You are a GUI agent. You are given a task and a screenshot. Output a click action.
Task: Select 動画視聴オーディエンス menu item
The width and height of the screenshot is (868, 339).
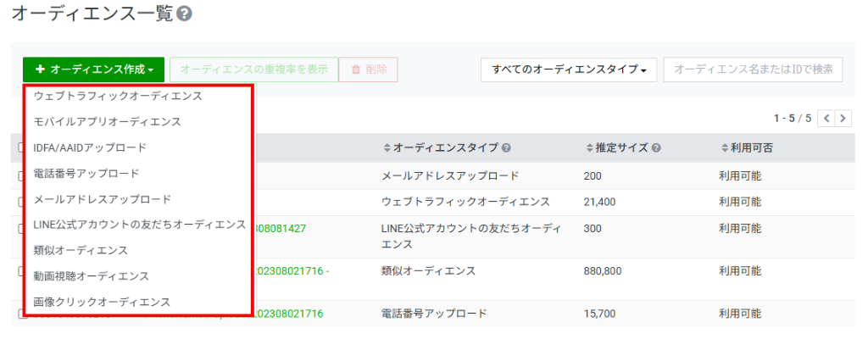pyautogui.click(x=92, y=275)
